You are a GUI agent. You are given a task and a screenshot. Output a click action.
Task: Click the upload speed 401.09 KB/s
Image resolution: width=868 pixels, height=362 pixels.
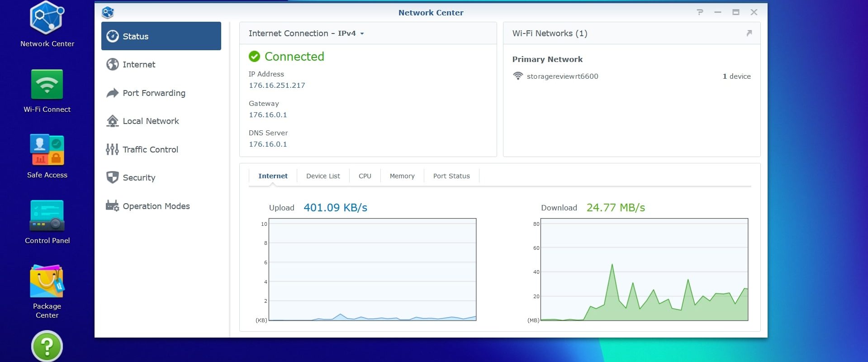coord(335,208)
